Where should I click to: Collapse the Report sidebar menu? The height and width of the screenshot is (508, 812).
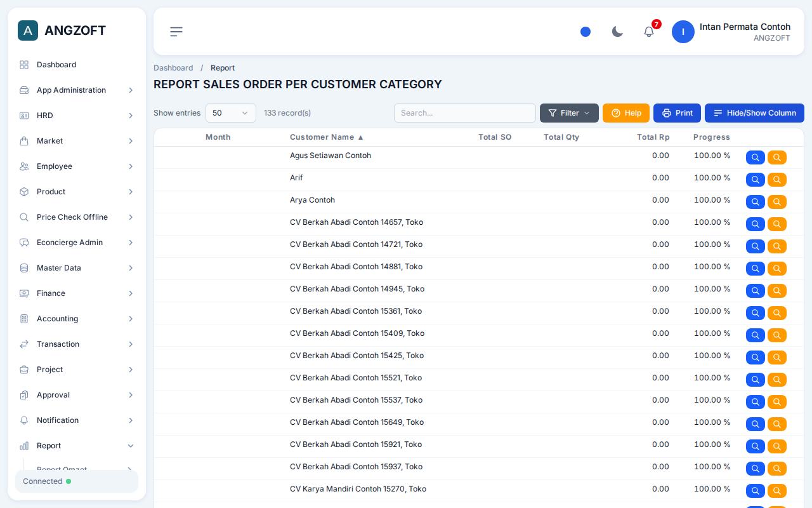(77, 446)
